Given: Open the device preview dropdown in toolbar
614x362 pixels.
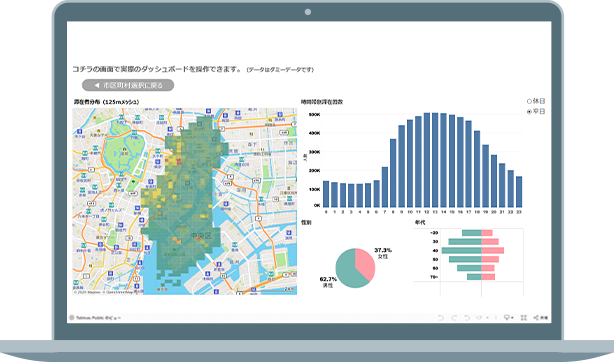Looking at the screenshot, I should 509,318.
